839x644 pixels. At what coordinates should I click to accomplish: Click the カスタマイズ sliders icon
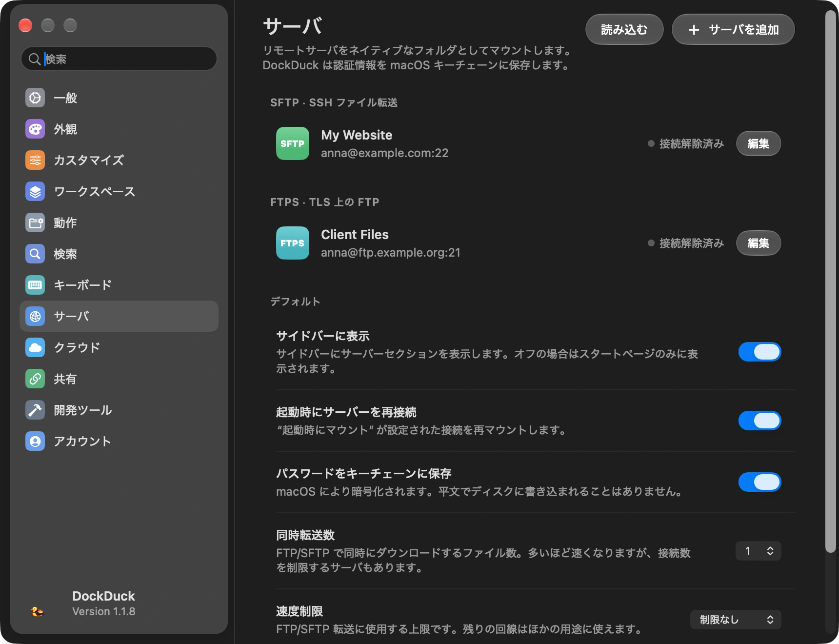coord(35,161)
